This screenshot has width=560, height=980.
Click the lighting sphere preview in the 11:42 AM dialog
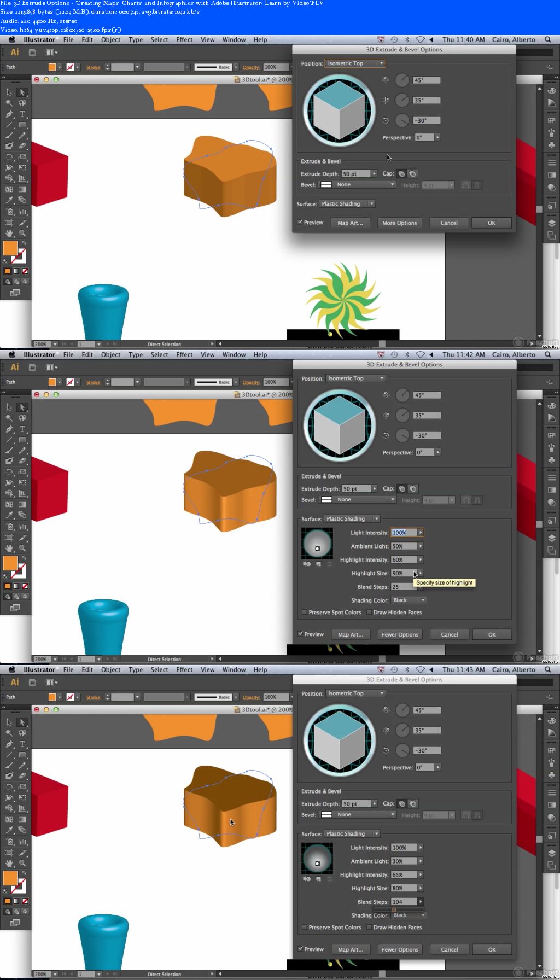pyautogui.click(x=317, y=543)
